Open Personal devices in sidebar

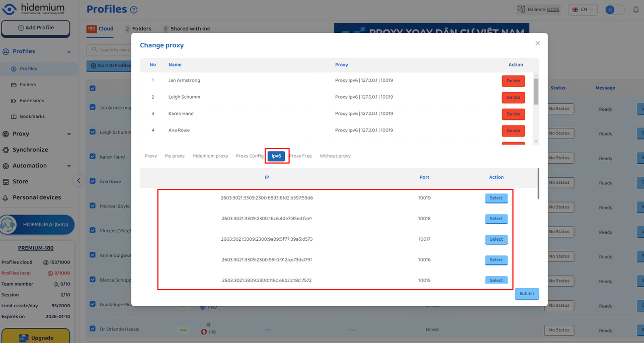click(x=36, y=197)
